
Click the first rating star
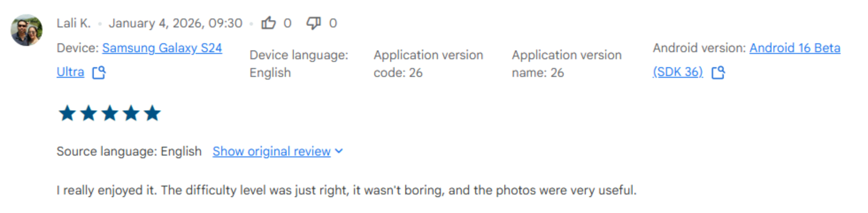click(x=67, y=113)
